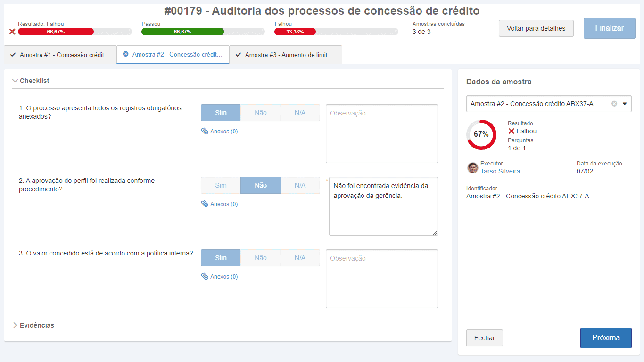The image size is (644, 362).
Task: Click the Identificador text Amostra #2 - Concessão crédito ABX37-A
Action: click(x=528, y=196)
